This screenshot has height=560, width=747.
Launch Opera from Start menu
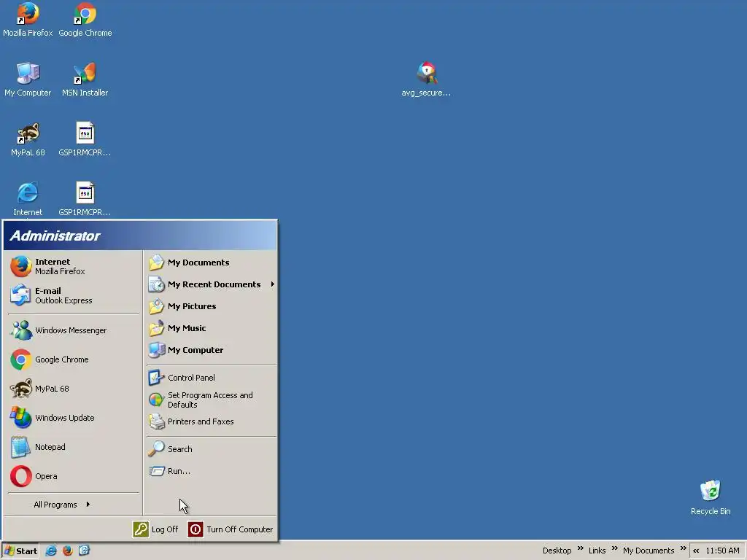click(74, 476)
